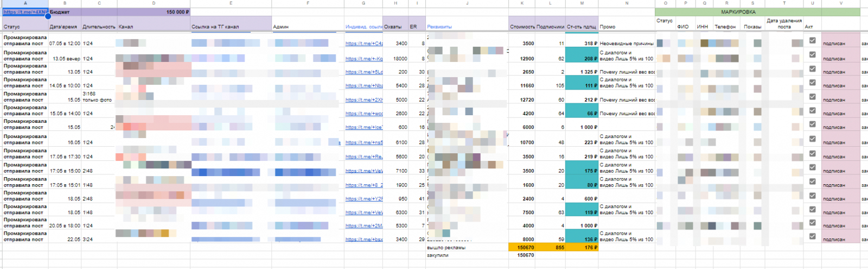Screen dimensions: 868x269
Task: Select date cell 20.05 в 18:00
Action: point(65,222)
